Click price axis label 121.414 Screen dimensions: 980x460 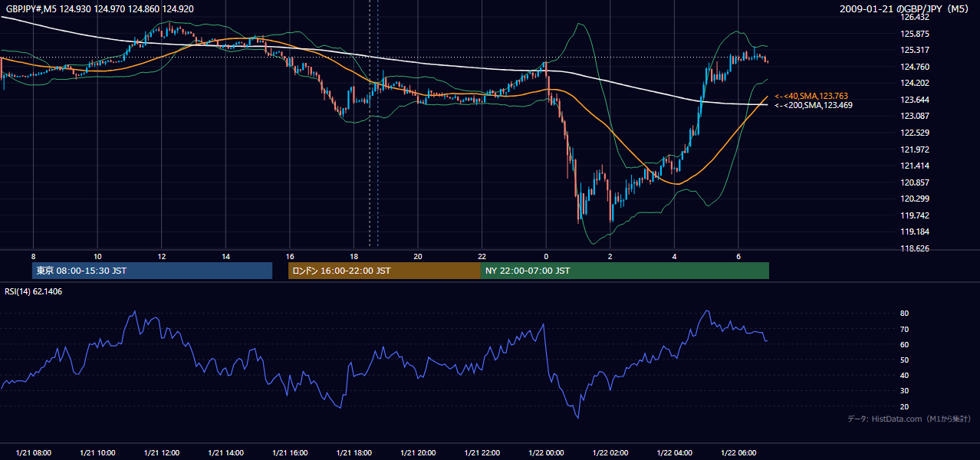(x=915, y=166)
